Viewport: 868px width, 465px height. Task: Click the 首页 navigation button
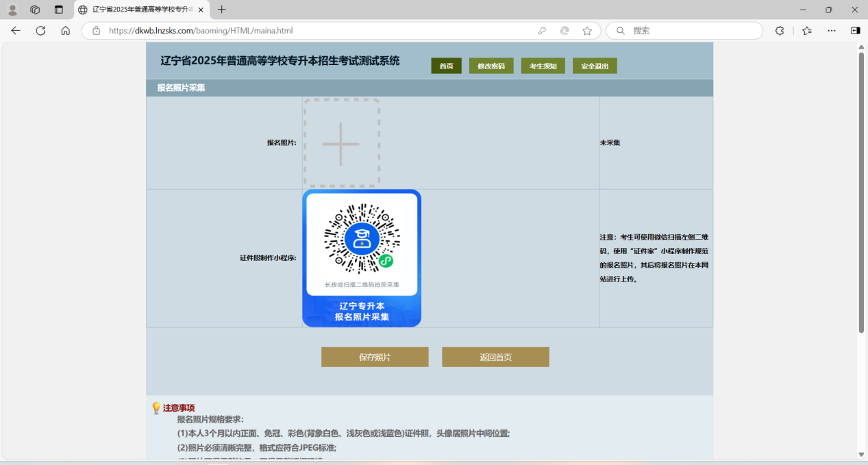coord(446,66)
